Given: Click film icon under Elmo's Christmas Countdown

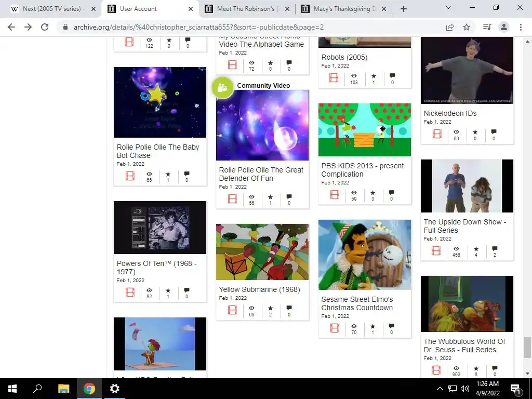Looking at the screenshot, I should click(x=335, y=328).
